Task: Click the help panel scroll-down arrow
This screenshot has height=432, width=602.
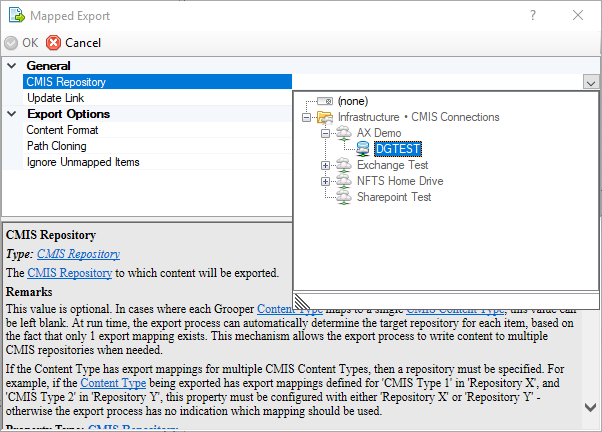Action: pyautogui.click(x=590, y=407)
